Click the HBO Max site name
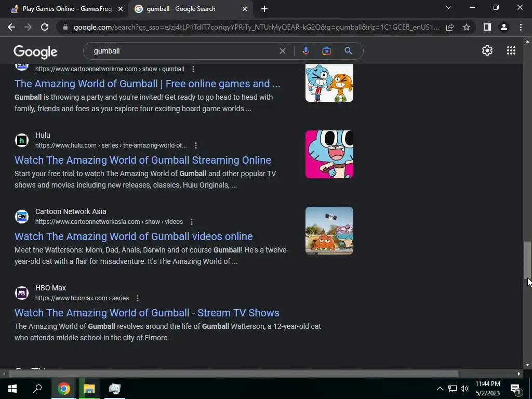The image size is (532, 399). click(50, 288)
